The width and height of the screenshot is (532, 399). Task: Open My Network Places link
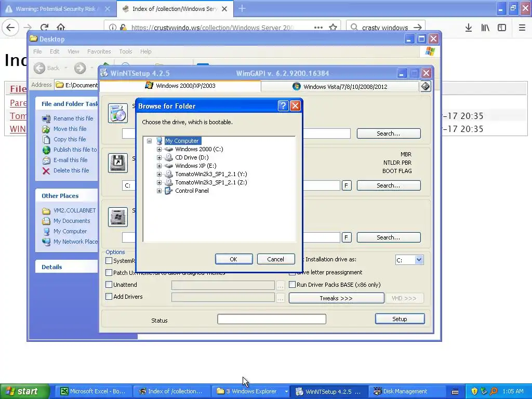[x=75, y=242]
